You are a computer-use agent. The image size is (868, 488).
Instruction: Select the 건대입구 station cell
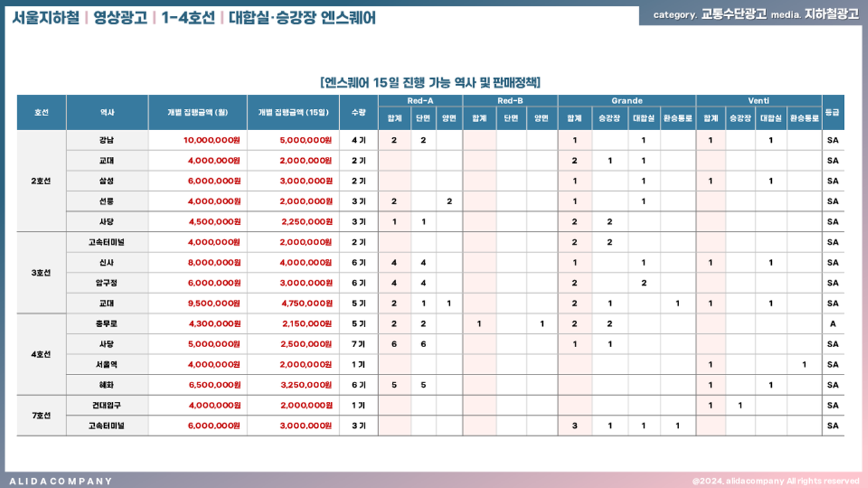(107, 405)
